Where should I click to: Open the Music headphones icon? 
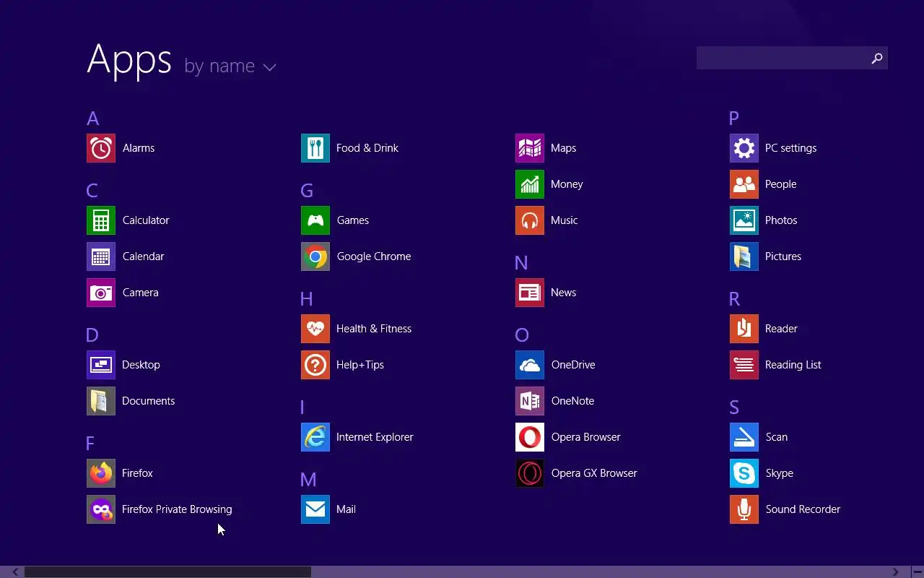[x=530, y=220]
